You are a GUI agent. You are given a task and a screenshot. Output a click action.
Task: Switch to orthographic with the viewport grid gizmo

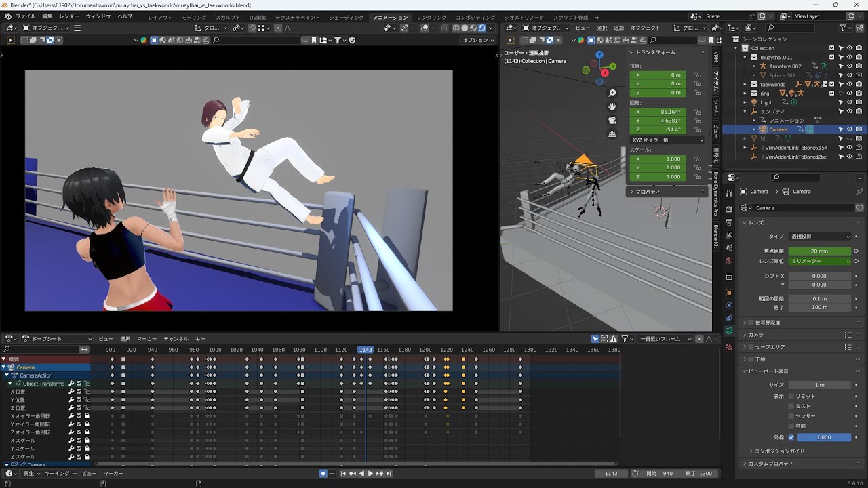click(x=612, y=134)
